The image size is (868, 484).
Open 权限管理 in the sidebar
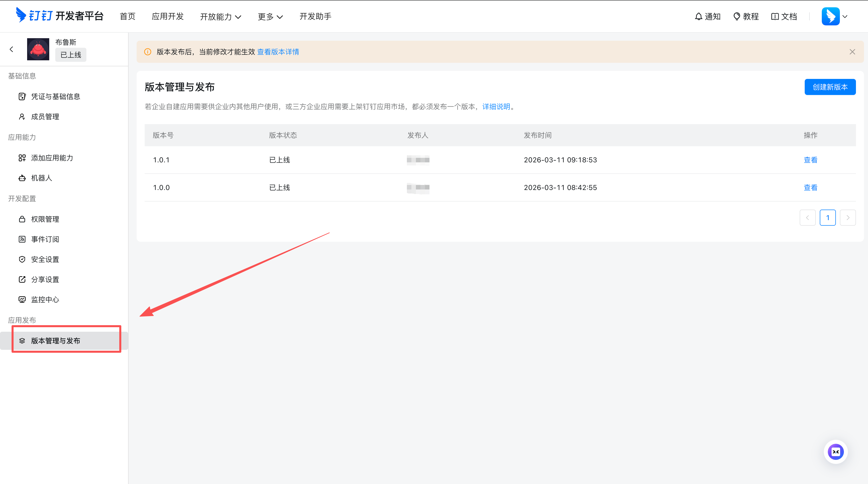45,219
